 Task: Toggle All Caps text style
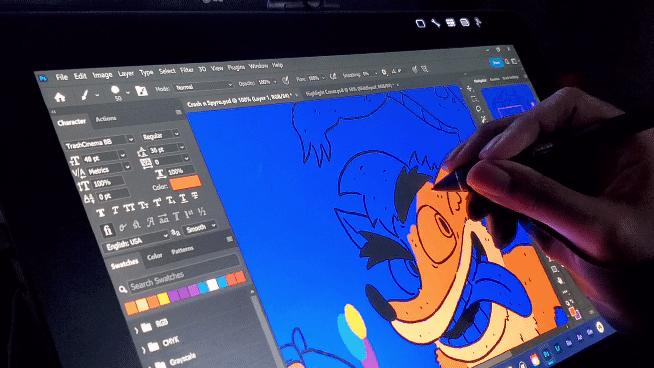click(x=129, y=208)
